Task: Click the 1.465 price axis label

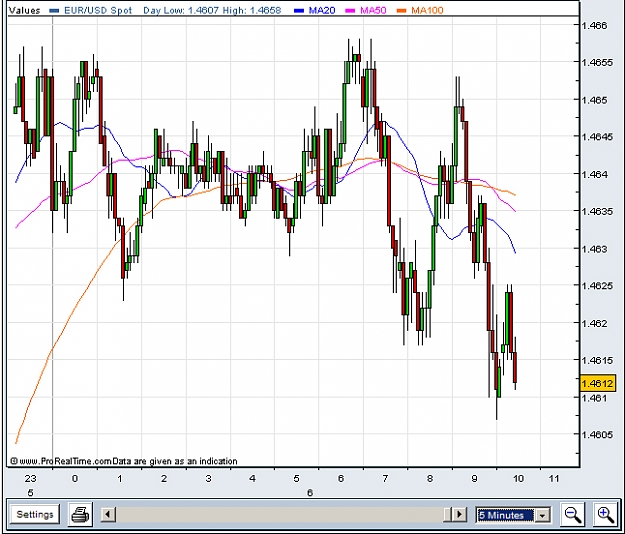Action: [594, 100]
